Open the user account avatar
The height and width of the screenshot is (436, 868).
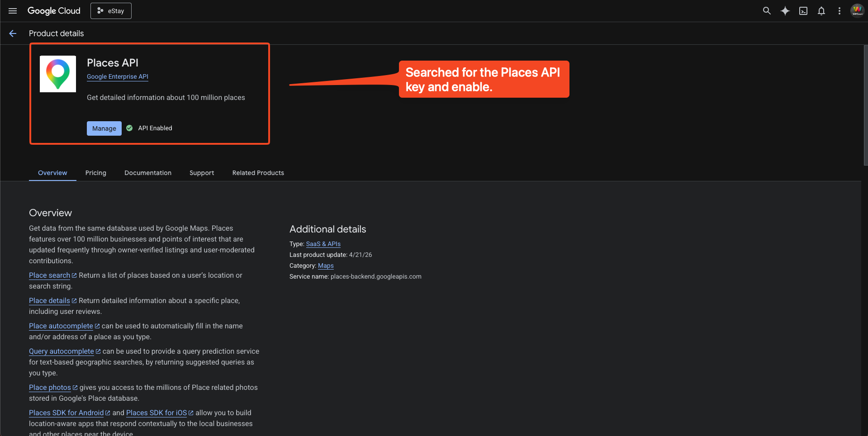click(x=857, y=11)
